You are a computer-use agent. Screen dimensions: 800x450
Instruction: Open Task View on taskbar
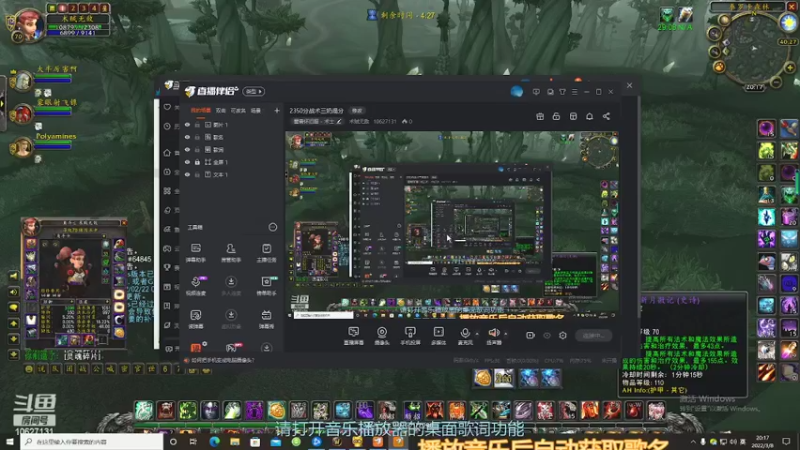pyautogui.click(x=193, y=441)
